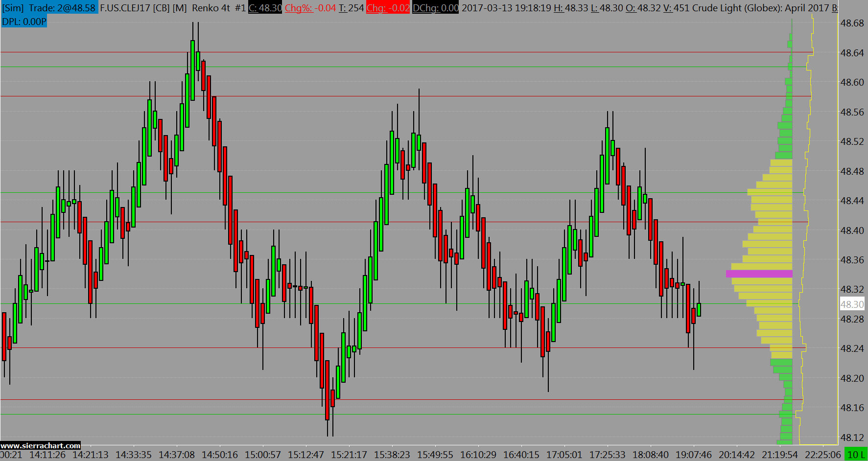Screen dimensions: 868x461
Task: Click the 48.48 price scale label
Action: coord(852,171)
